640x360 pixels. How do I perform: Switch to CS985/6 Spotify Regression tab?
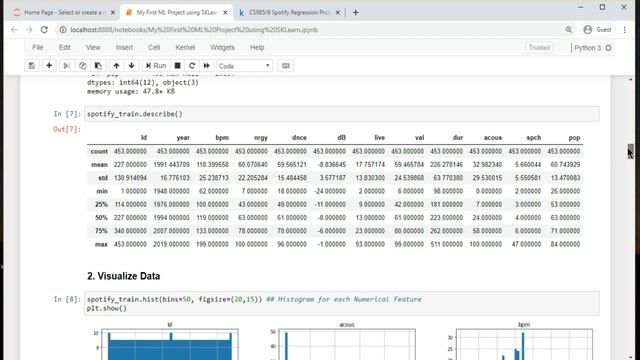click(x=289, y=13)
